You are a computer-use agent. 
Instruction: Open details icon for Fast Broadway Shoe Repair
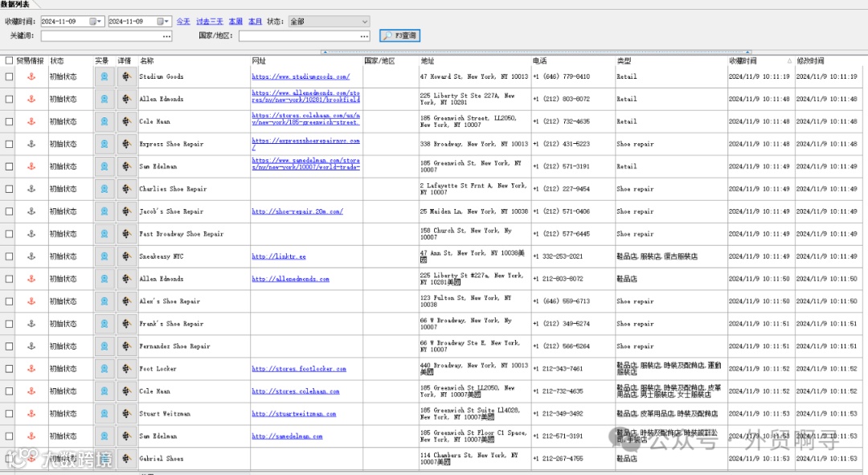[127, 234]
